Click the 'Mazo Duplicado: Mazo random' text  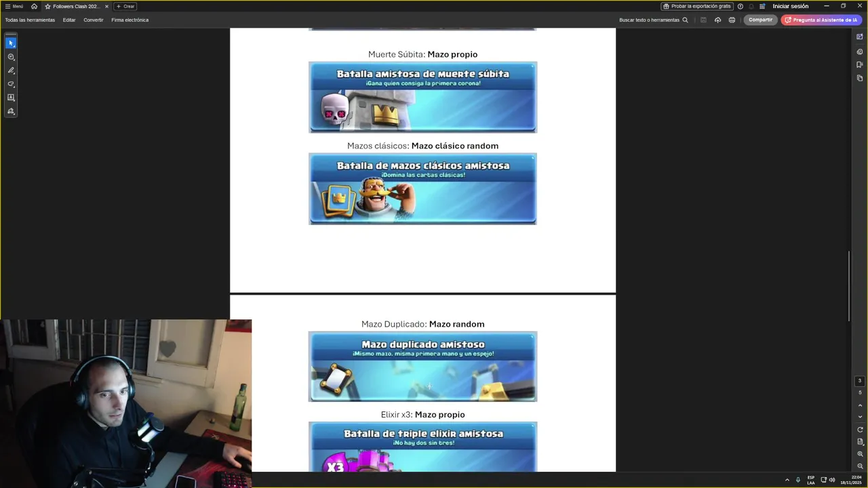(422, 324)
